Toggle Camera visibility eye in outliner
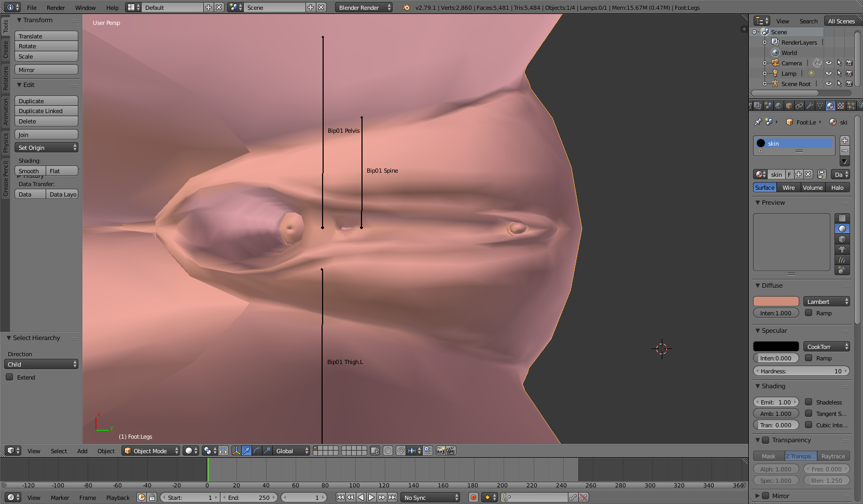The height and width of the screenshot is (504, 863). pos(829,63)
